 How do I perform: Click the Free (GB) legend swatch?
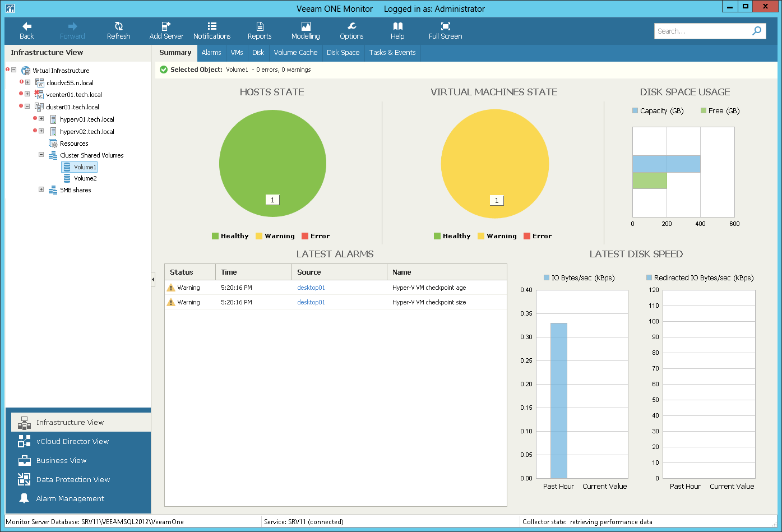click(704, 111)
